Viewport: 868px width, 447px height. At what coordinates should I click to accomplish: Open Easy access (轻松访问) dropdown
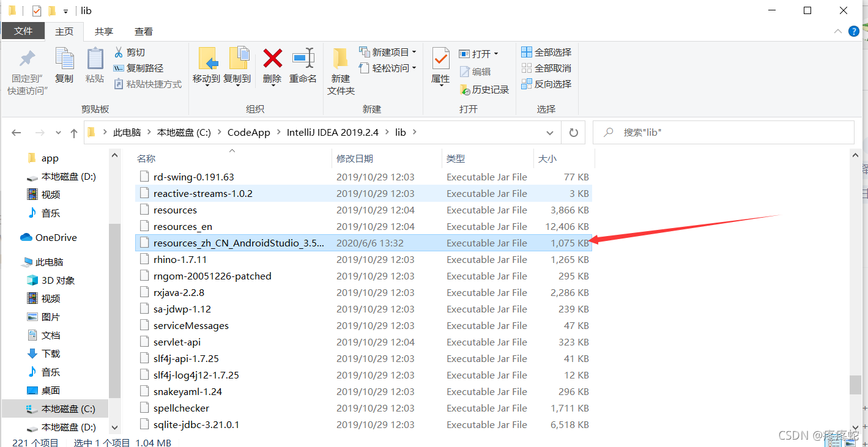pyautogui.click(x=388, y=68)
